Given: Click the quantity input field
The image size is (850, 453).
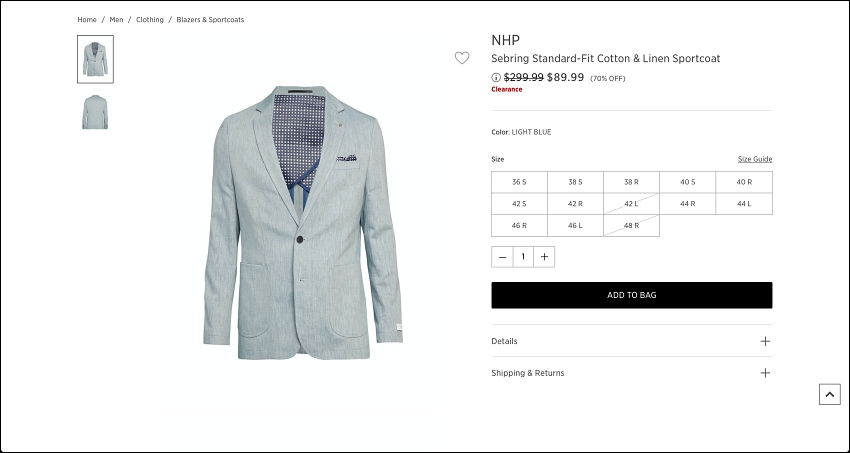Looking at the screenshot, I should [523, 257].
